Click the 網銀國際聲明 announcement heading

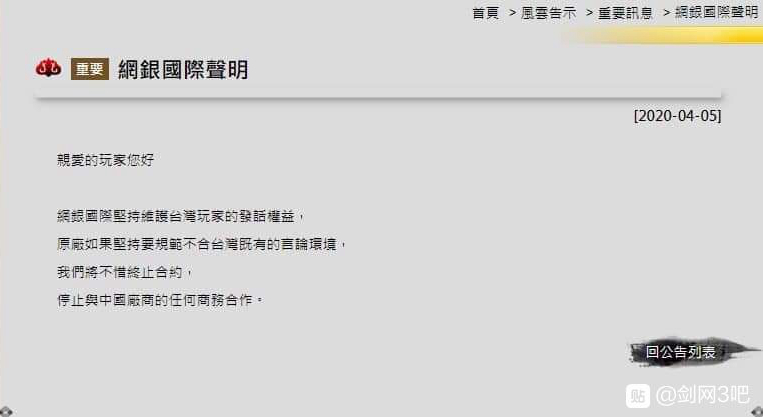[x=183, y=70]
